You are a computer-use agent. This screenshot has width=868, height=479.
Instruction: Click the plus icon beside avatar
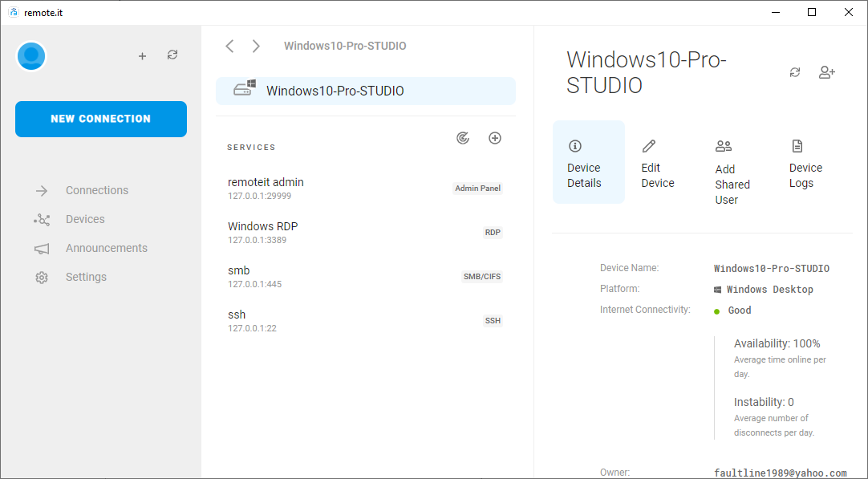[x=142, y=56]
